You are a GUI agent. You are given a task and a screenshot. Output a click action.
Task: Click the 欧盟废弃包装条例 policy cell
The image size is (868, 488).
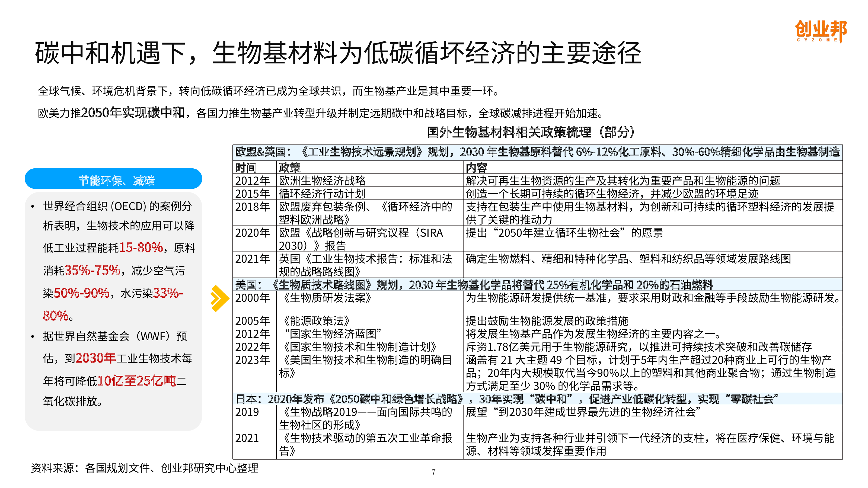[370, 213]
